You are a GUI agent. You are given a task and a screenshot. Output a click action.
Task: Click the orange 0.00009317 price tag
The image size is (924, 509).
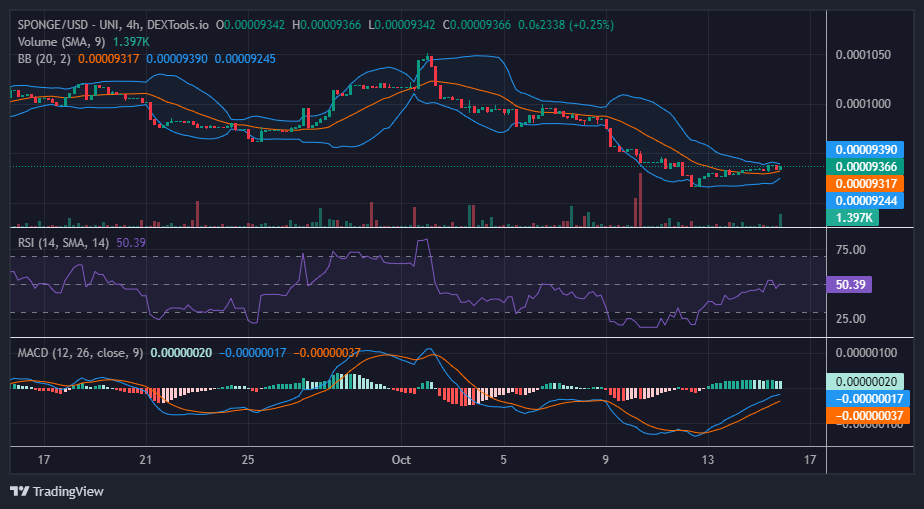[865, 184]
